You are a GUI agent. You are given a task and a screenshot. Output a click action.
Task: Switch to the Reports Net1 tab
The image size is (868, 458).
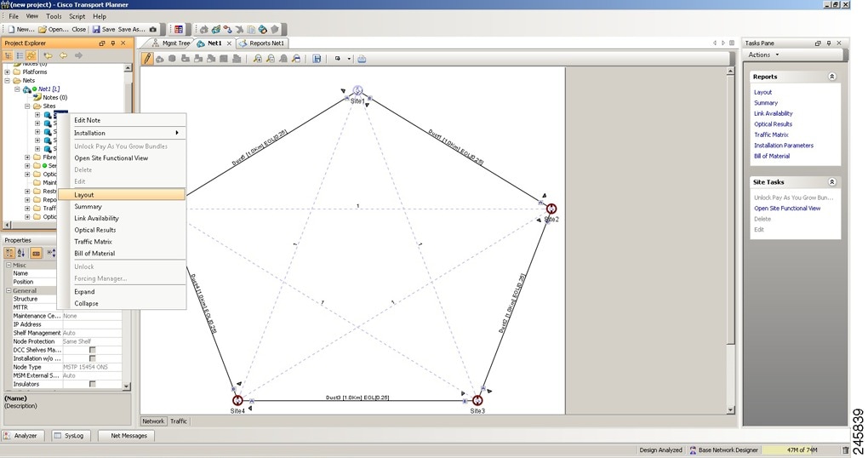pyautogui.click(x=261, y=43)
